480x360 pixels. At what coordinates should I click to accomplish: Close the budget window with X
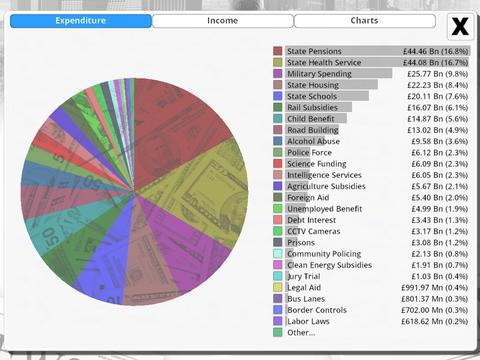[460, 26]
